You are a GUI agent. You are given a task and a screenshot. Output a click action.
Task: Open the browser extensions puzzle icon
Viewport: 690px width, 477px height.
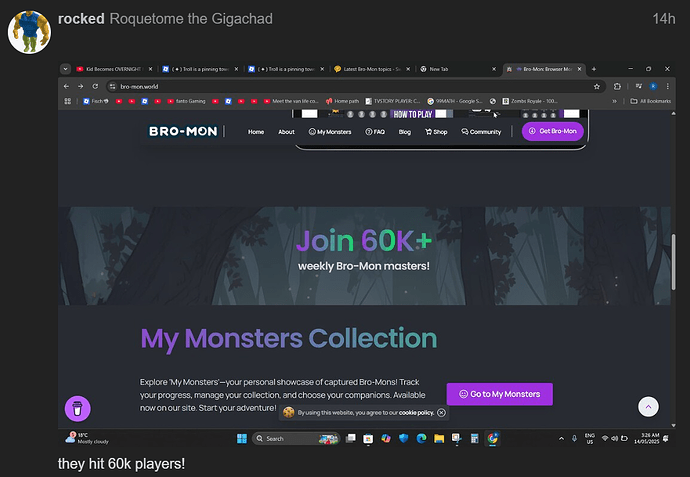click(617, 87)
